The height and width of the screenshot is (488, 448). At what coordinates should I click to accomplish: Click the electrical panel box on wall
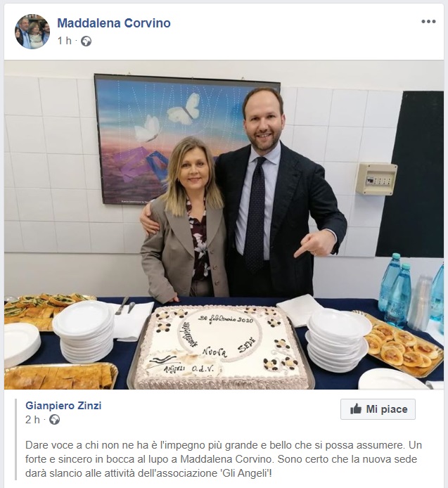coord(376,179)
